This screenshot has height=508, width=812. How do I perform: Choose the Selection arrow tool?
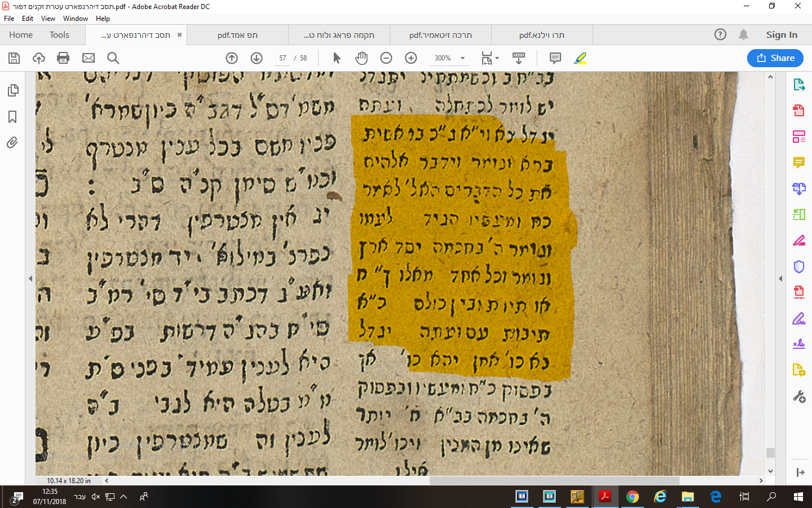tap(337, 58)
